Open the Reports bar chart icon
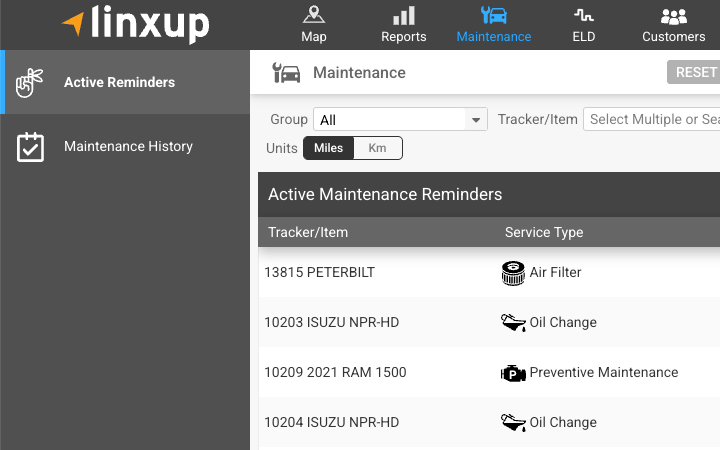Viewport: 720px width, 450px height. click(404, 16)
